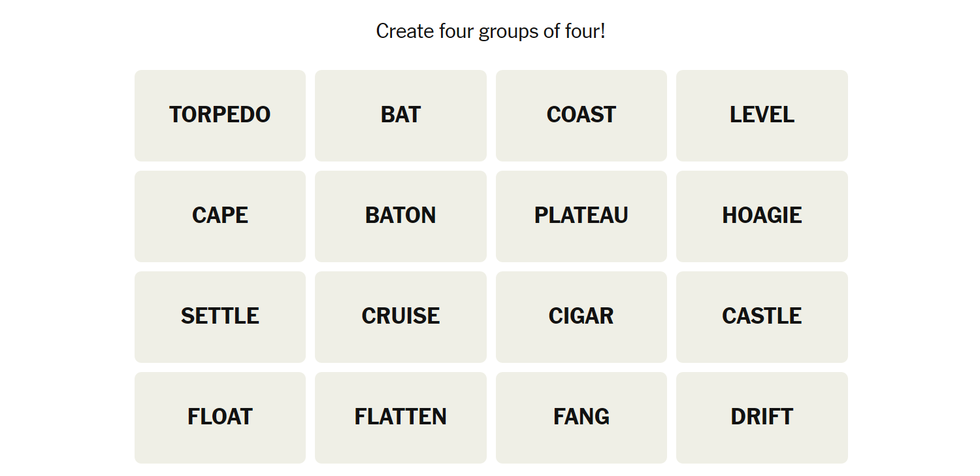
Task: Click the CASTLE word tile
Action: [762, 316]
